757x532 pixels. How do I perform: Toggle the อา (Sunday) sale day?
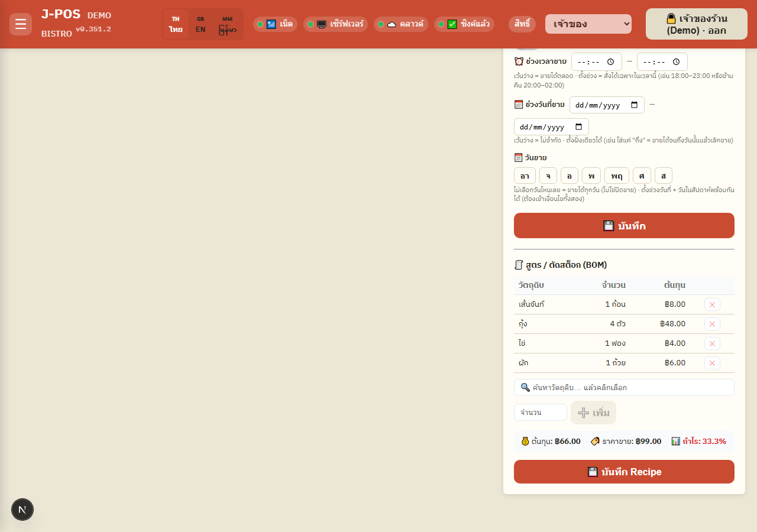coord(525,176)
